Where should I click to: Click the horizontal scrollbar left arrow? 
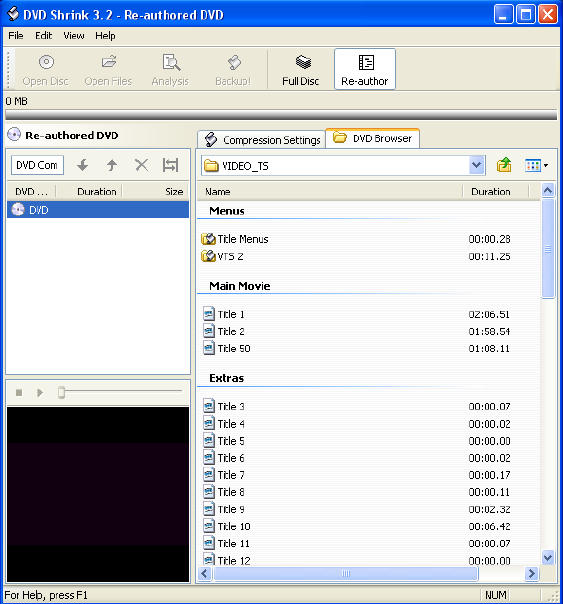coord(204,574)
